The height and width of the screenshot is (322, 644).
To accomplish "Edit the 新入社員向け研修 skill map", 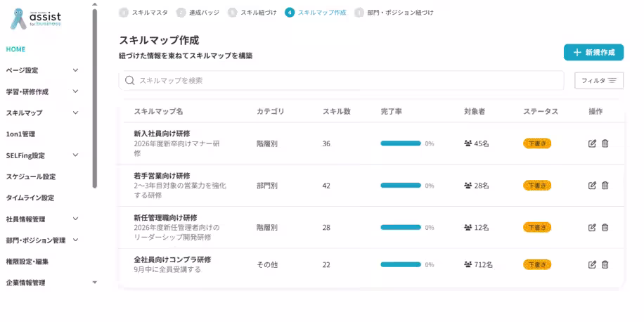I will point(592,143).
